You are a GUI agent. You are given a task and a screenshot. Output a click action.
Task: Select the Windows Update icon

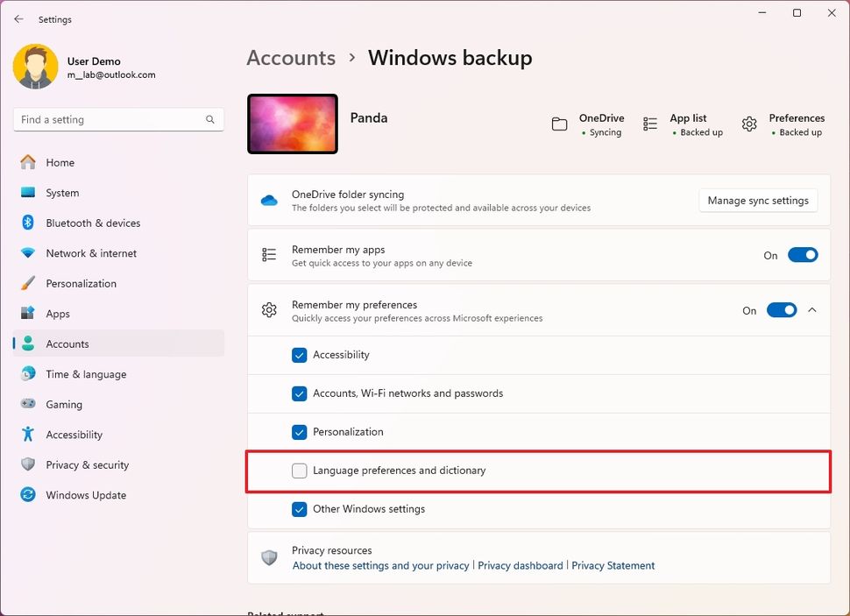[x=28, y=495]
